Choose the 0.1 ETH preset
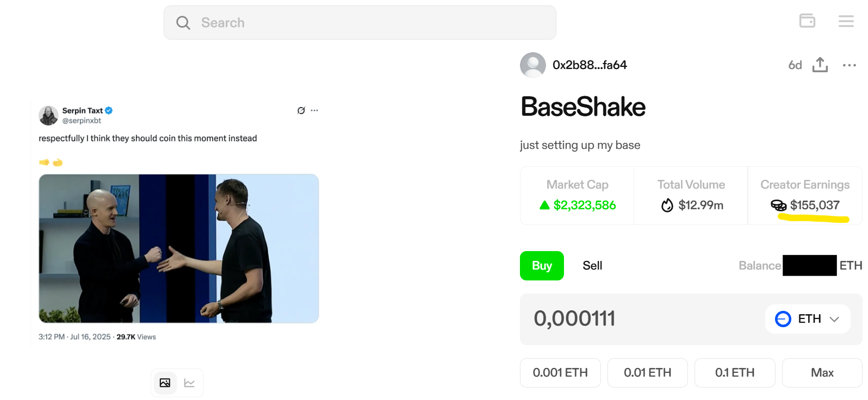 [735, 373]
